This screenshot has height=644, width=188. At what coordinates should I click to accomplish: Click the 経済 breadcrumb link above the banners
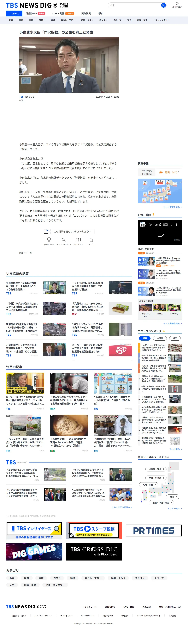(x=15, y=516)
